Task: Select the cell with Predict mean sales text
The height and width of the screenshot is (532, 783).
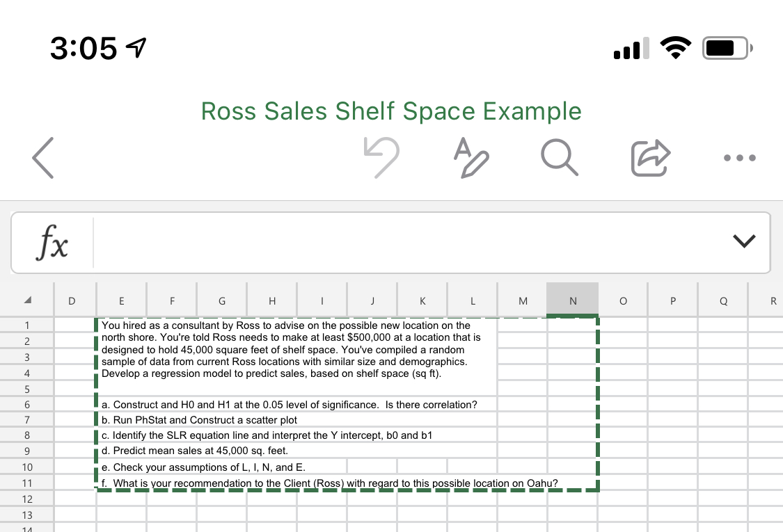Action: (x=195, y=451)
